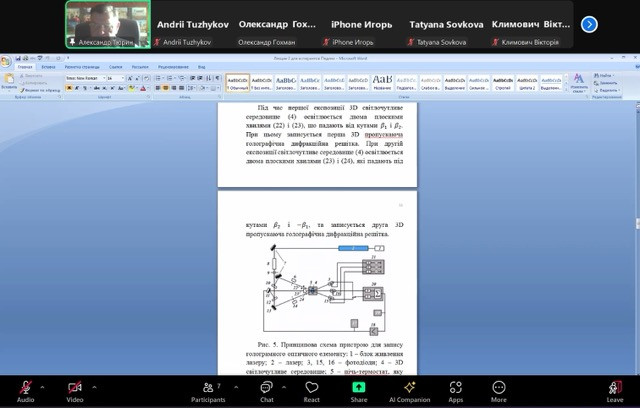This screenshot has width=640, height=408.
Task: Open the font dialog launcher
Action: [x=149, y=97]
